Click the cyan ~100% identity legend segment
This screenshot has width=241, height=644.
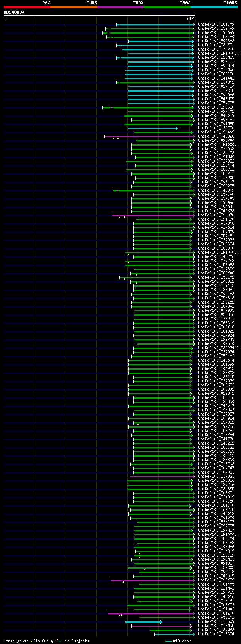tap(214, 7)
